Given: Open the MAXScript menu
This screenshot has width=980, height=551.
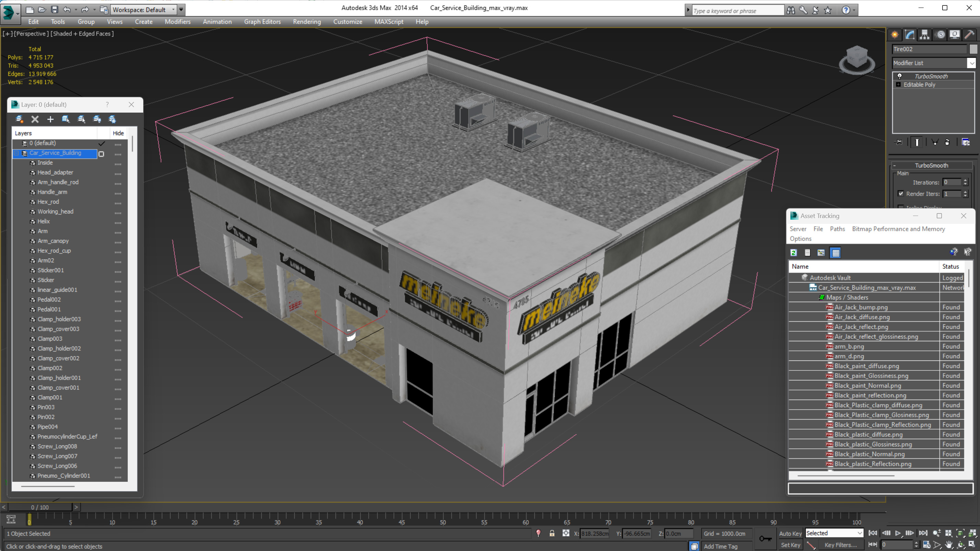Looking at the screenshot, I should [x=388, y=22].
